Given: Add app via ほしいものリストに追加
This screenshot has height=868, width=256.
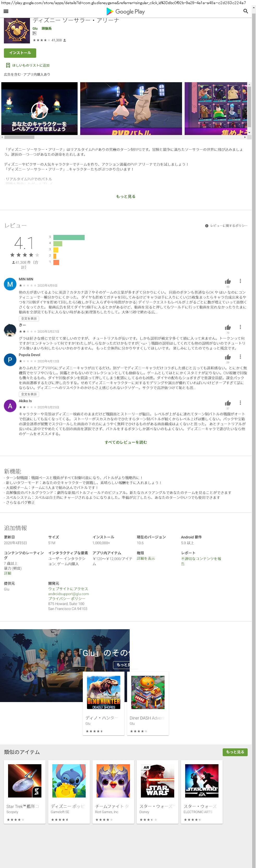Looking at the screenshot, I should click(31, 65).
